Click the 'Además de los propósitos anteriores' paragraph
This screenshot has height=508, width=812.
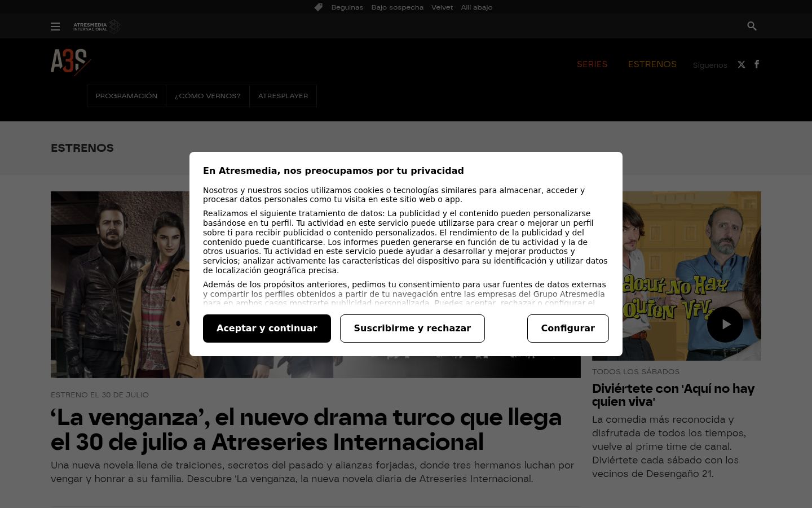point(404,294)
